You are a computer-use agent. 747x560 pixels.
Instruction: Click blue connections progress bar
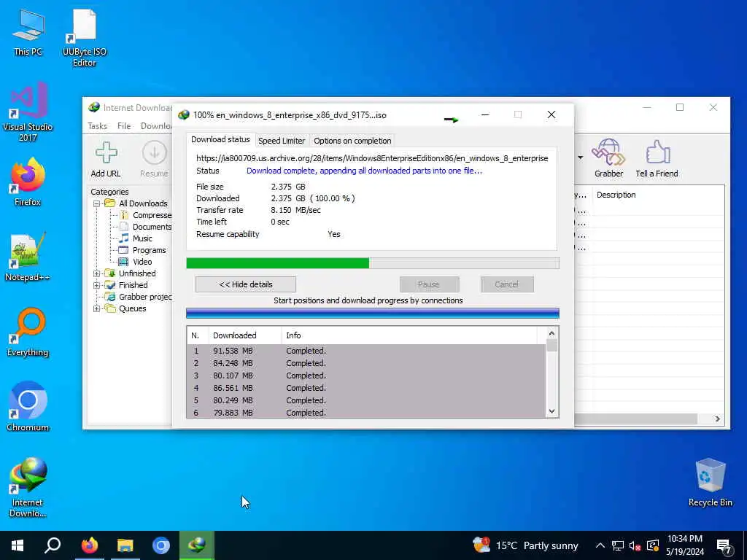373,313
